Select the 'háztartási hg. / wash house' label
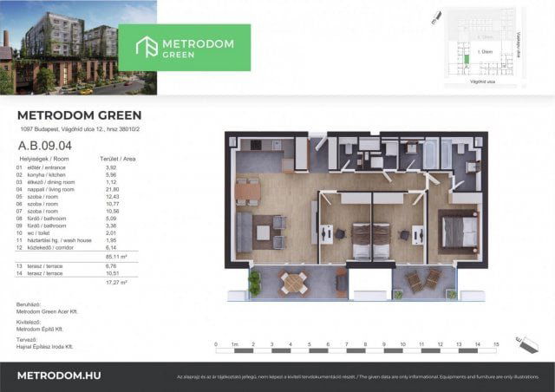The height and width of the screenshot is (392, 555). click(x=60, y=240)
